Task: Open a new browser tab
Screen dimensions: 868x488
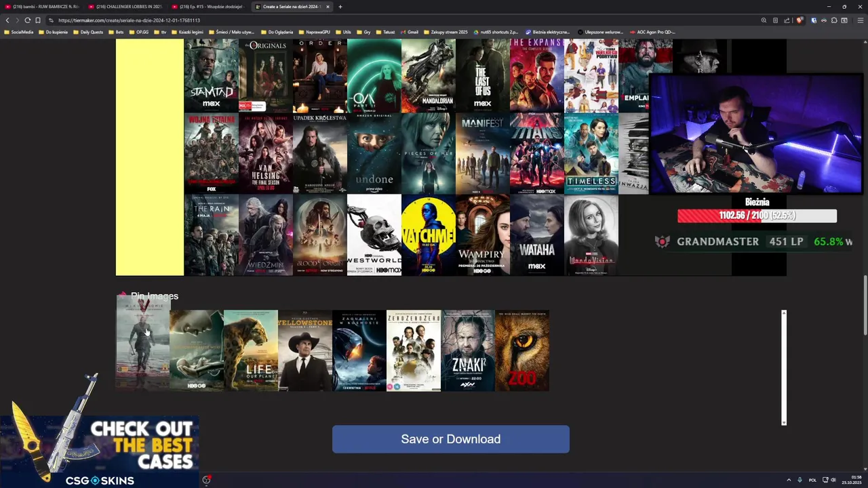Action: pyautogui.click(x=340, y=7)
